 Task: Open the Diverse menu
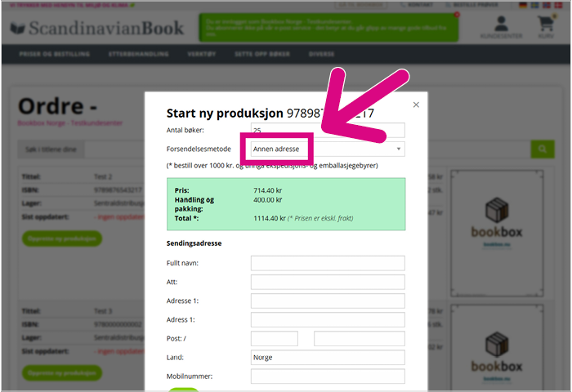point(321,54)
